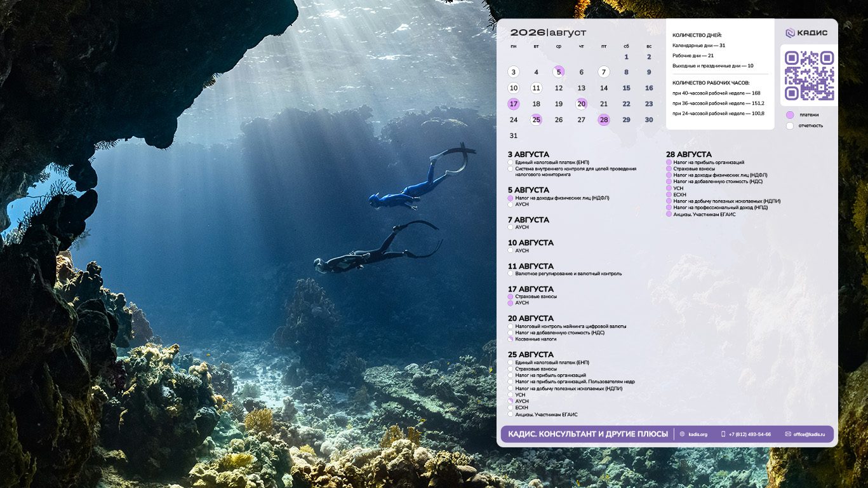Click the 'пн' weekday header
The image size is (868, 488).
[x=514, y=46]
